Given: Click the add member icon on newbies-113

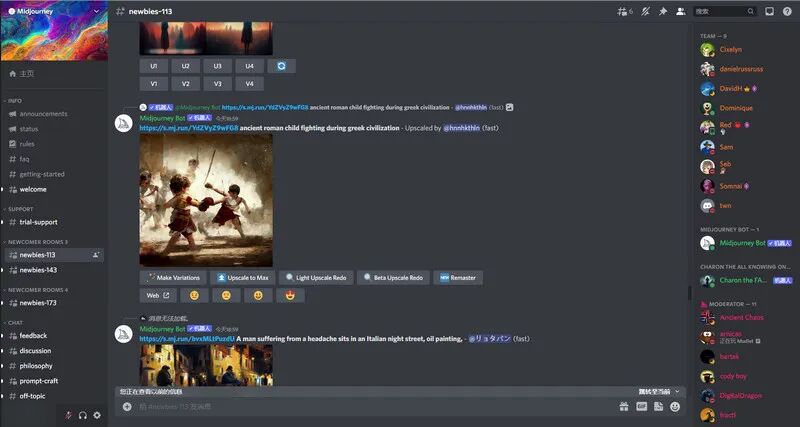Looking at the screenshot, I should [x=96, y=255].
